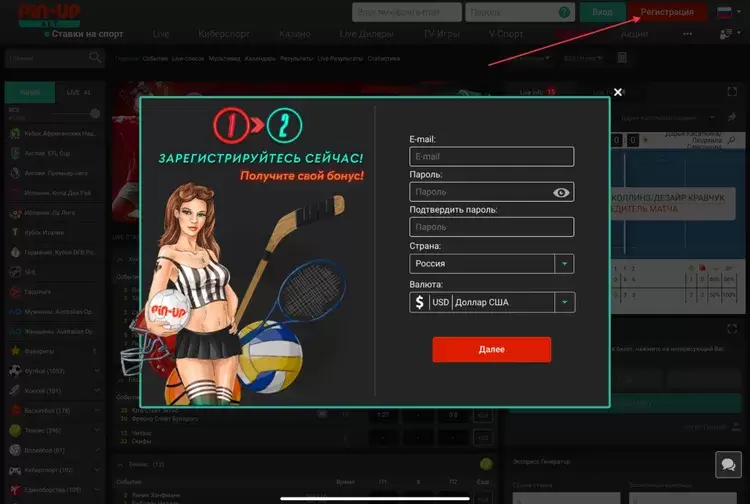Click the Хоккей sport icon
Screen dimensions: 750x504
[15, 391]
